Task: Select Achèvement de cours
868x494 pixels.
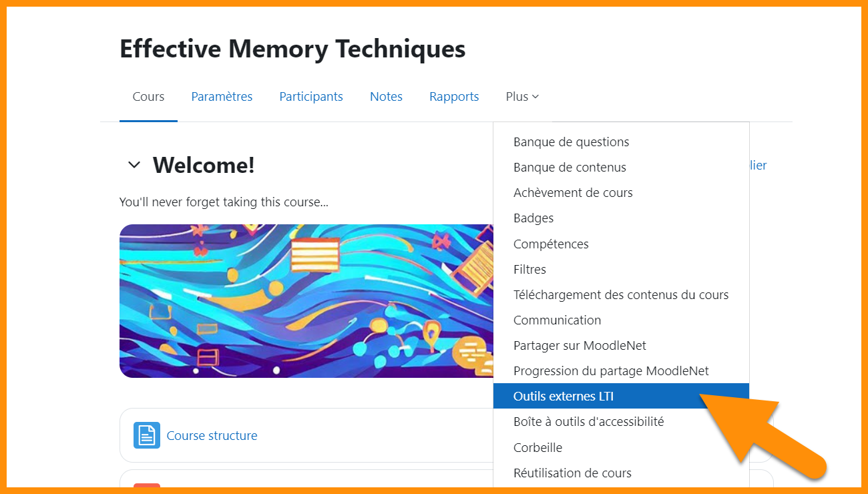Action: (x=573, y=192)
